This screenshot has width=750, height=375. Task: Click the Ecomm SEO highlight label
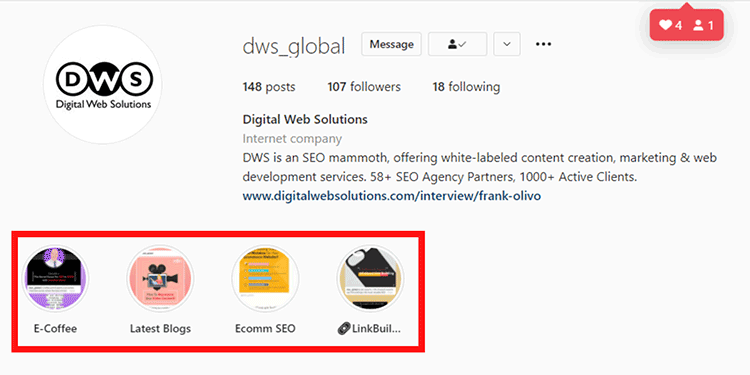[265, 329]
